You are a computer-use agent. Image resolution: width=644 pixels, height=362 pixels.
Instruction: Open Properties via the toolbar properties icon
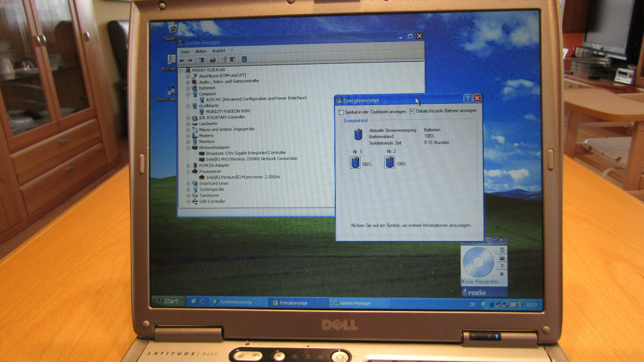(224, 60)
